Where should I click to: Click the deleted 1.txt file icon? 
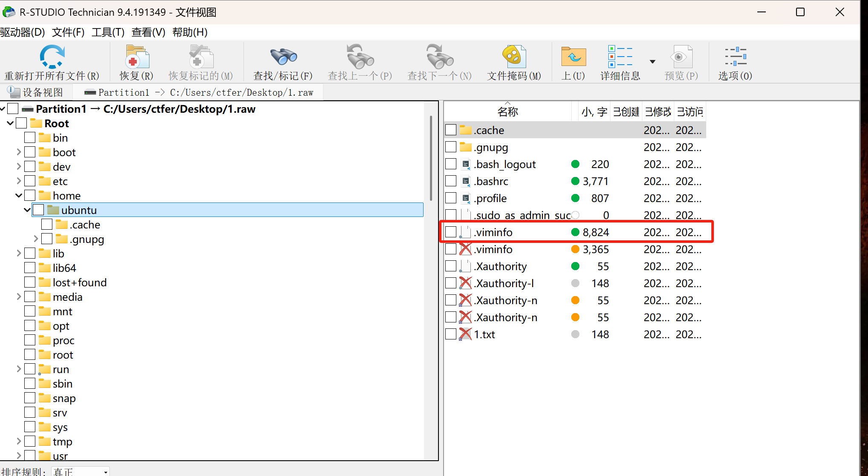click(466, 334)
